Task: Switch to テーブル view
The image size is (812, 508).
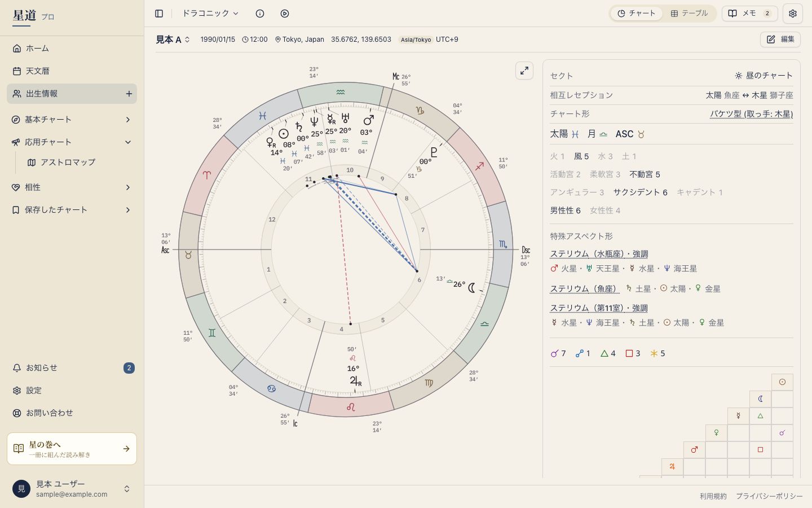Action: point(689,14)
